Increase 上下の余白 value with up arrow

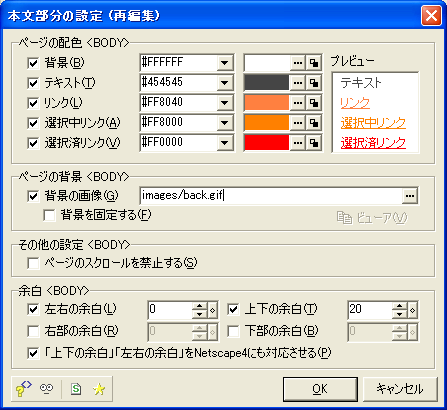pyautogui.click(x=400, y=306)
